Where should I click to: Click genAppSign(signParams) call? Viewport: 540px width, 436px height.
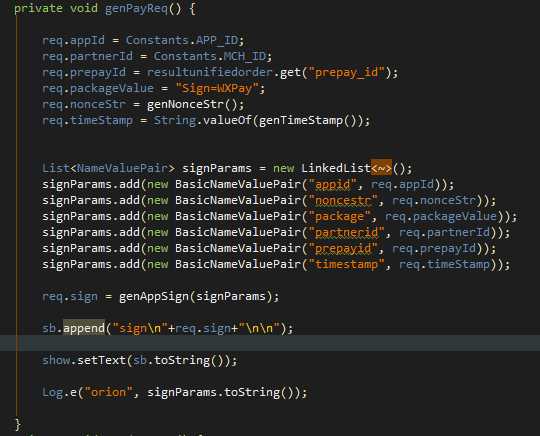[196, 296]
